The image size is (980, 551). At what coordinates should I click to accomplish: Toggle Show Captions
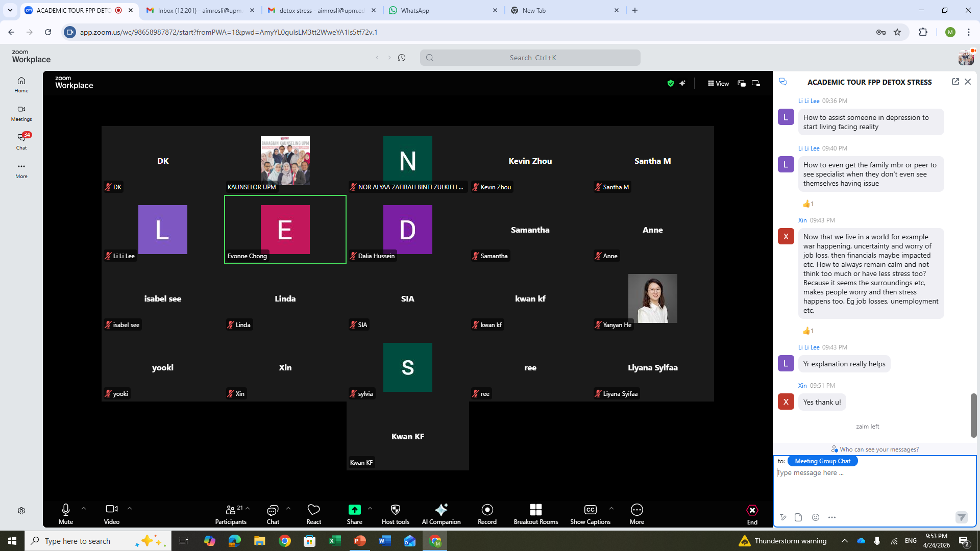click(591, 514)
